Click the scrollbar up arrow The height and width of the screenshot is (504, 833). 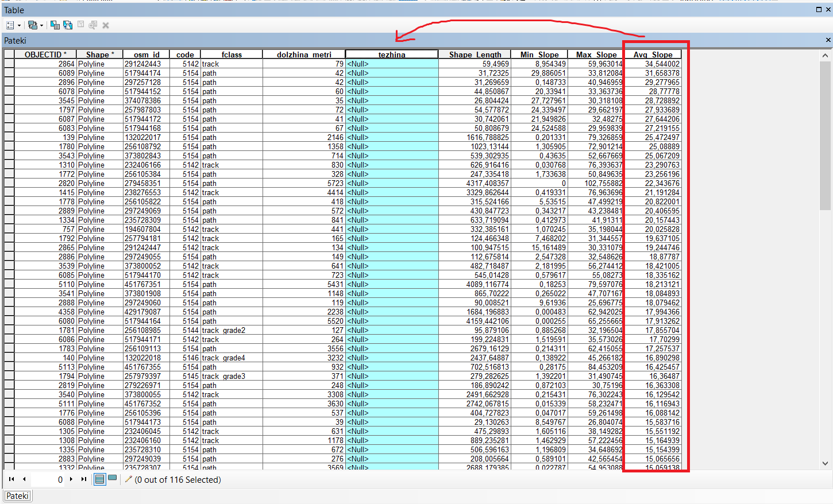(x=826, y=56)
